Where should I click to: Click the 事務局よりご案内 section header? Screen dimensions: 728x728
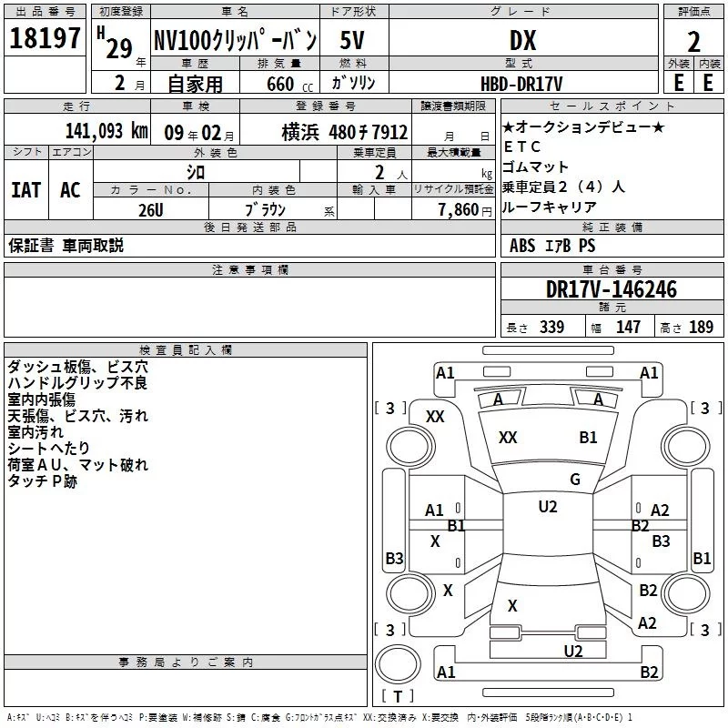click(186, 662)
